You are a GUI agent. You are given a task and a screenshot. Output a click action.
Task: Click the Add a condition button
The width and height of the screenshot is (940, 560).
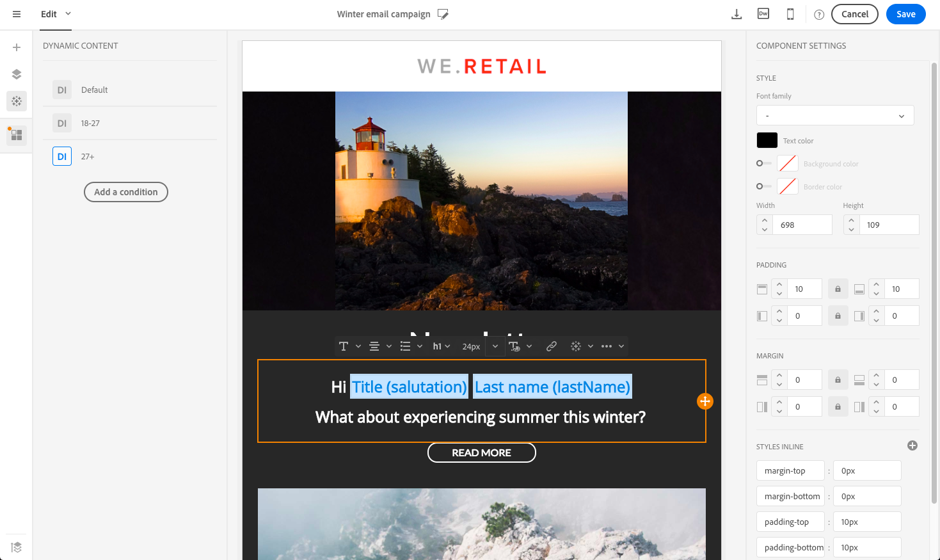click(126, 192)
